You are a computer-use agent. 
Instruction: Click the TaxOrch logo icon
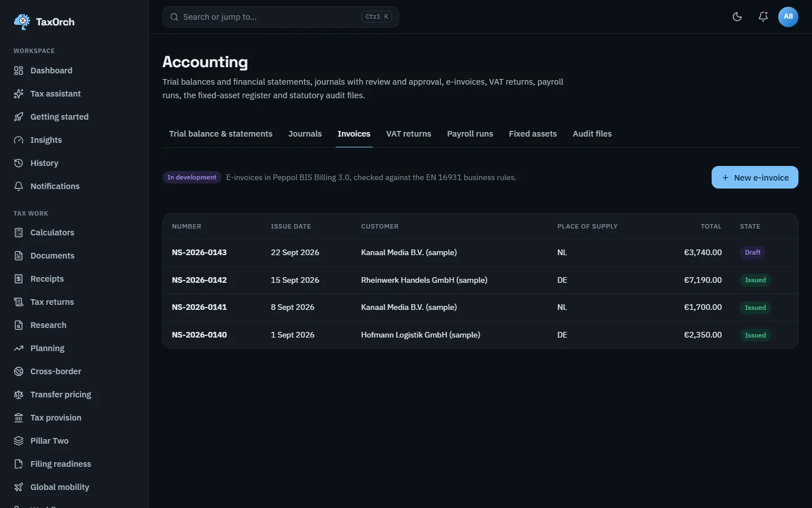[x=22, y=22]
